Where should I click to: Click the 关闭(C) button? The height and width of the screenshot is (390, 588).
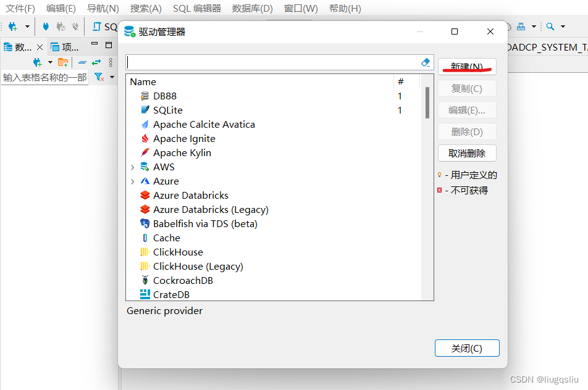(467, 349)
